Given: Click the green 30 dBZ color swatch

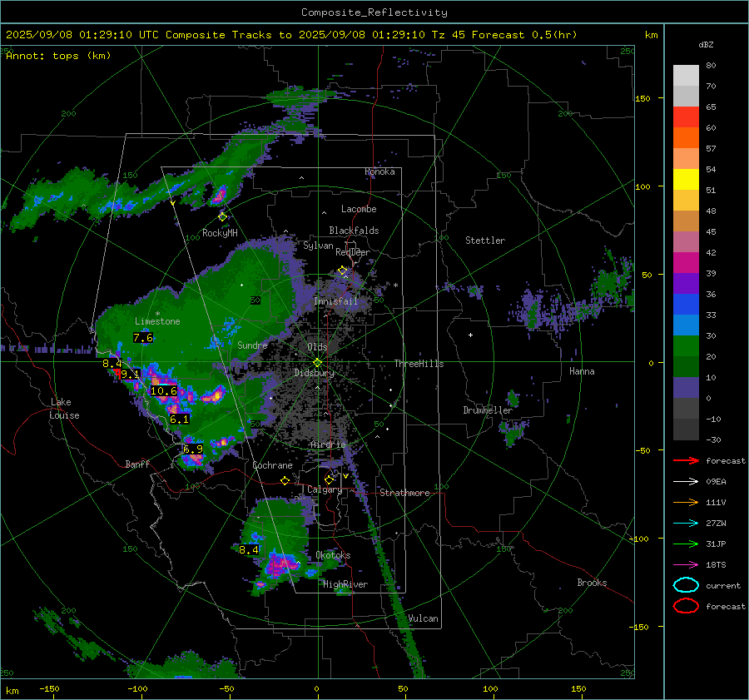Looking at the screenshot, I should (686, 345).
